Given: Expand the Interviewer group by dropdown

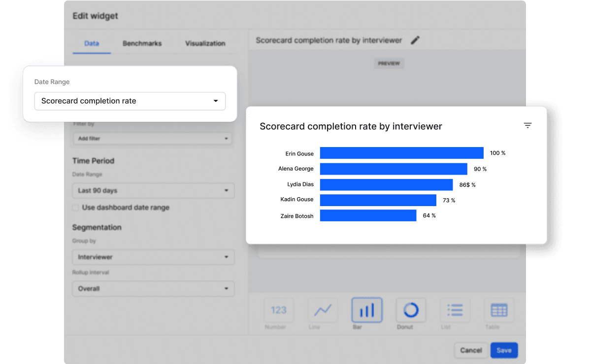Looking at the screenshot, I should (153, 257).
